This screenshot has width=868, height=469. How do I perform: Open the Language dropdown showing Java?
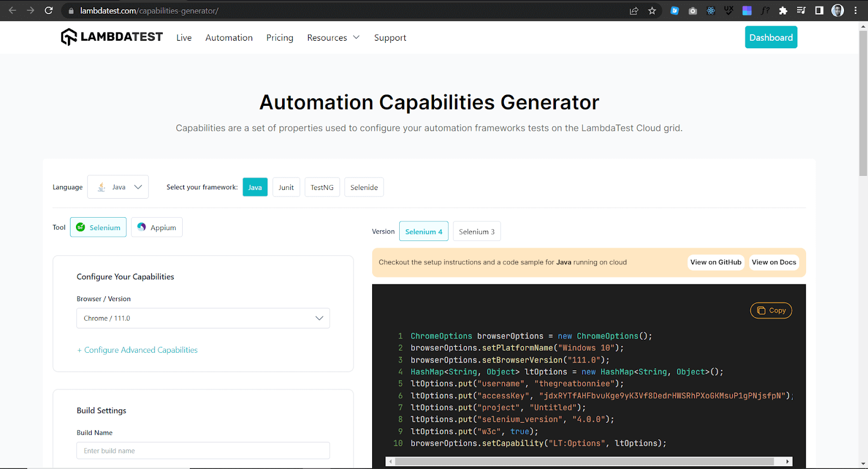(x=118, y=187)
